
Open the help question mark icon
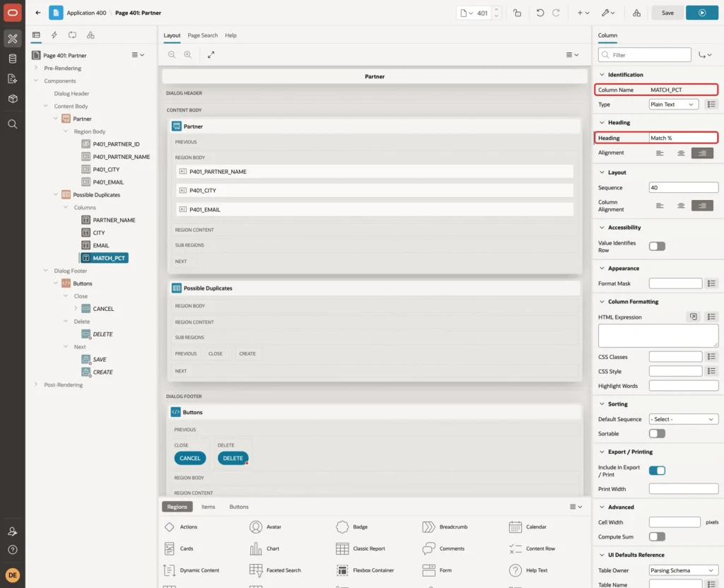point(13,550)
